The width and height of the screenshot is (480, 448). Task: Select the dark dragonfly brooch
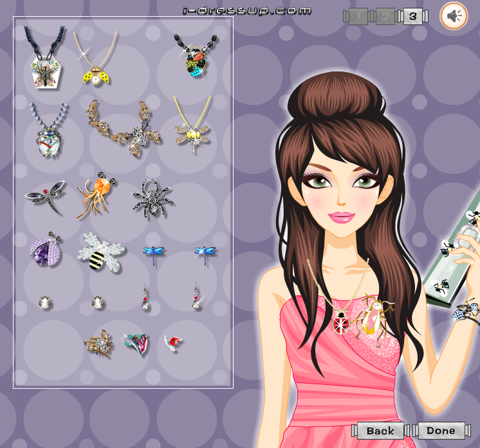point(46,197)
